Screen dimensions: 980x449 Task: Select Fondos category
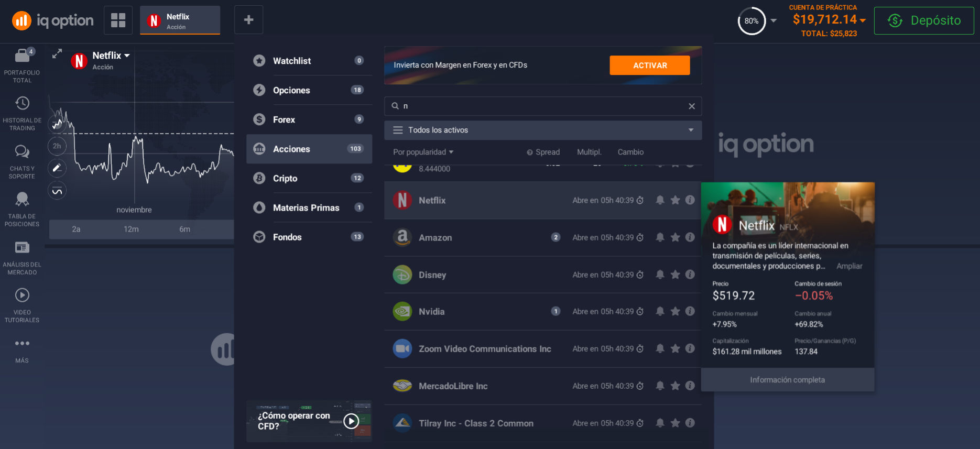309,237
